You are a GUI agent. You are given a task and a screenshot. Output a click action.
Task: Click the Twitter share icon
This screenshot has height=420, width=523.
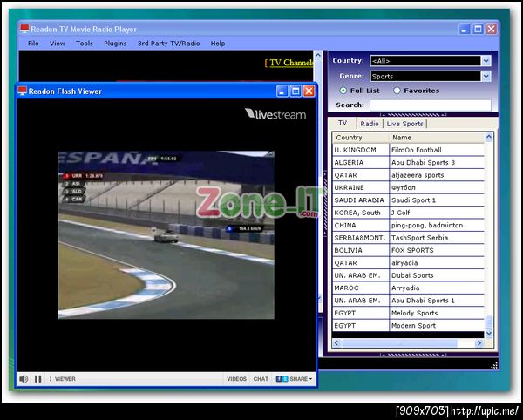click(285, 379)
